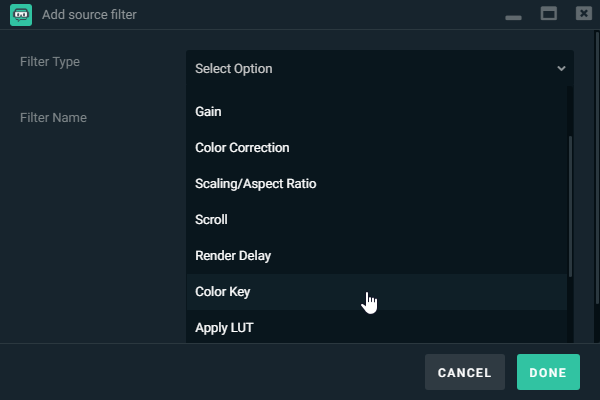Minimize the Add source filter window
The width and height of the screenshot is (600, 400).
(x=514, y=15)
